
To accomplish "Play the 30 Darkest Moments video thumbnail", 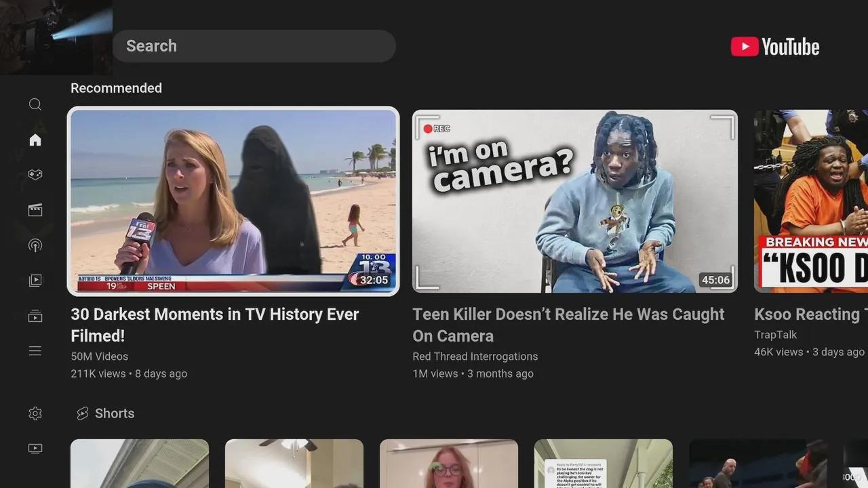I will tap(233, 201).
